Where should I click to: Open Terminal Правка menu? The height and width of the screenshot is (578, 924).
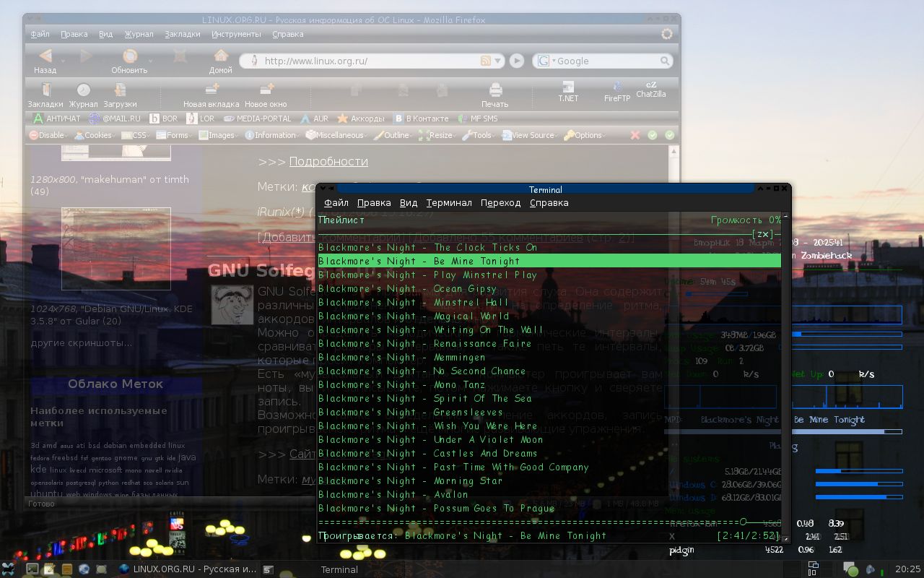click(x=374, y=203)
